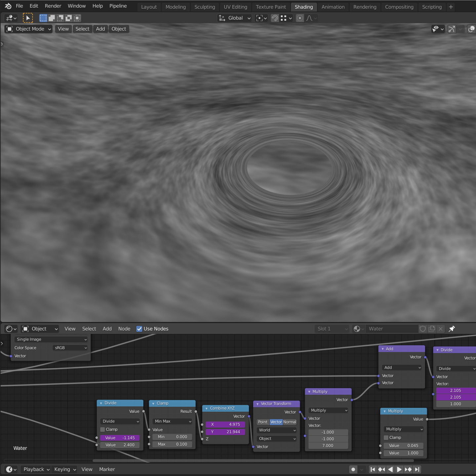Enable Clamp in the Divide node
This screenshot has width=476, height=476.
(102, 429)
